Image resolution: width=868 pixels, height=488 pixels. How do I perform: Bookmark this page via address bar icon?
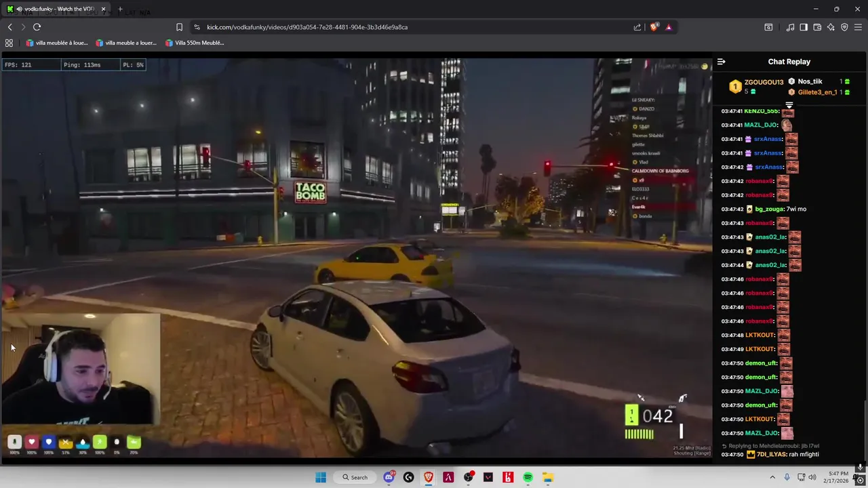[179, 27]
